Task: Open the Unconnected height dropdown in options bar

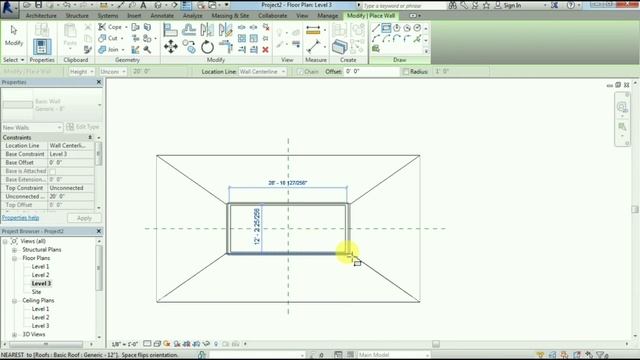Action: [x=113, y=71]
